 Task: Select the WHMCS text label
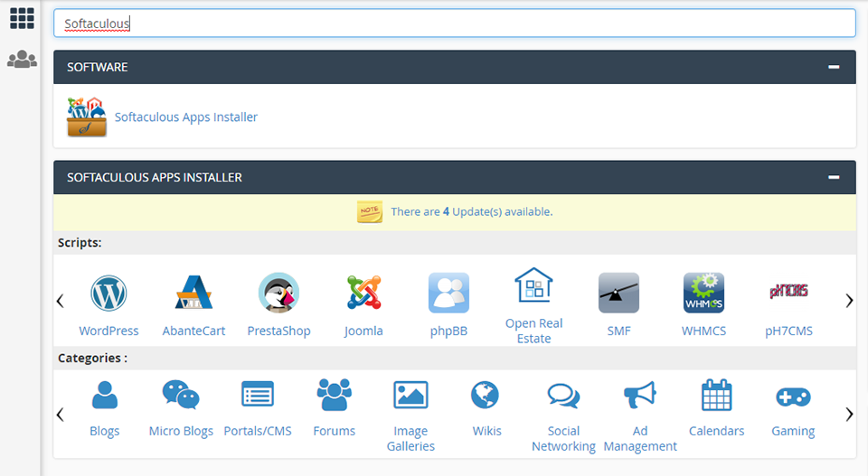pos(703,331)
